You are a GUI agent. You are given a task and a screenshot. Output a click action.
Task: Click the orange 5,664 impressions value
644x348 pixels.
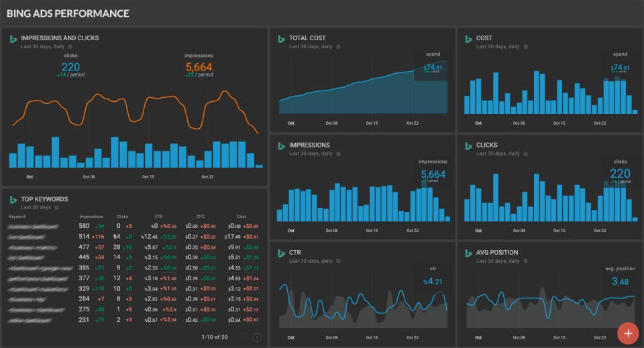point(199,67)
